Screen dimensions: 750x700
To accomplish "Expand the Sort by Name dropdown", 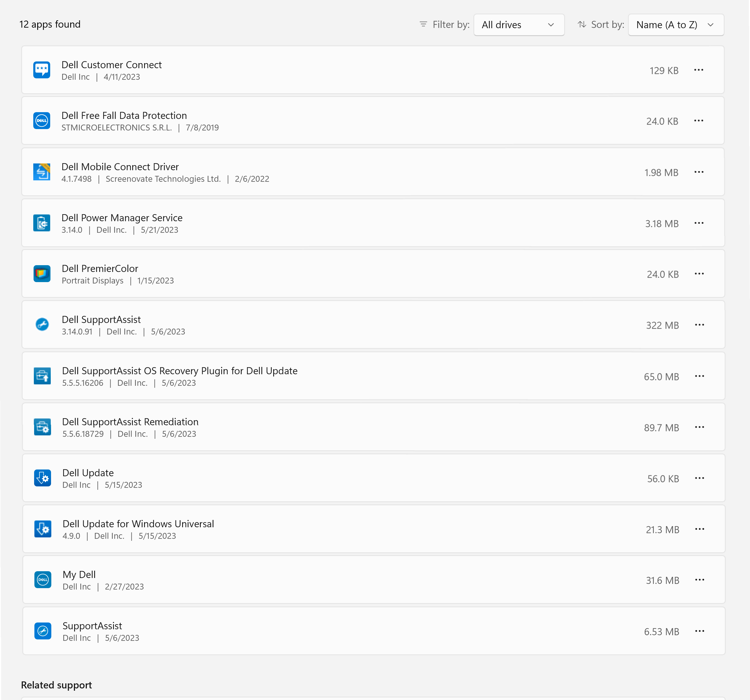I will click(675, 24).
